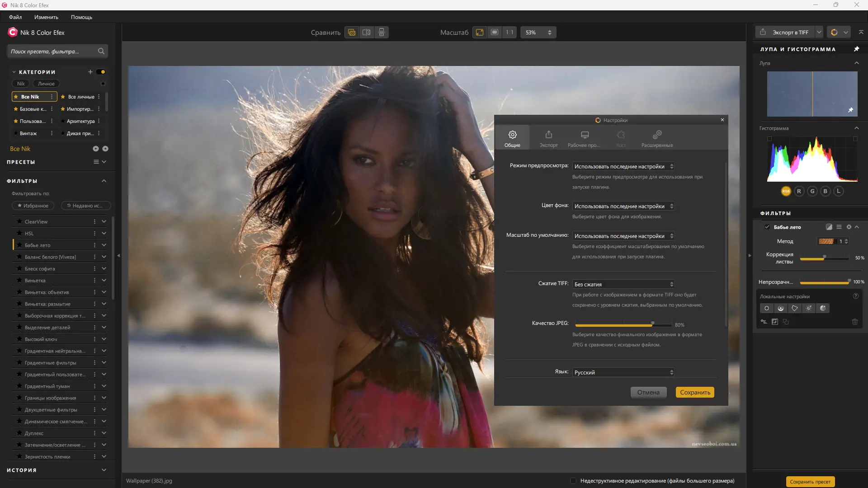Select the split view compare icon
This screenshot has height=488, width=868.
[367, 33]
